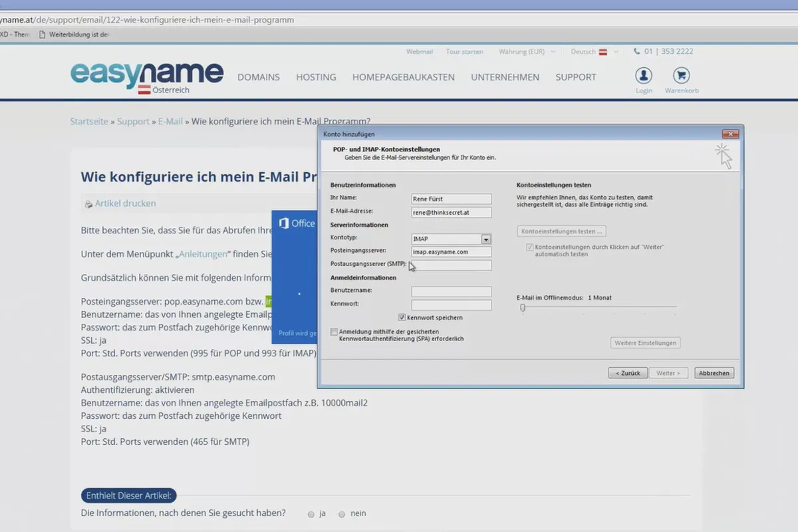Screen dimensions: 798x532
Task: Go to Support breadcrumb
Action: (133, 122)
